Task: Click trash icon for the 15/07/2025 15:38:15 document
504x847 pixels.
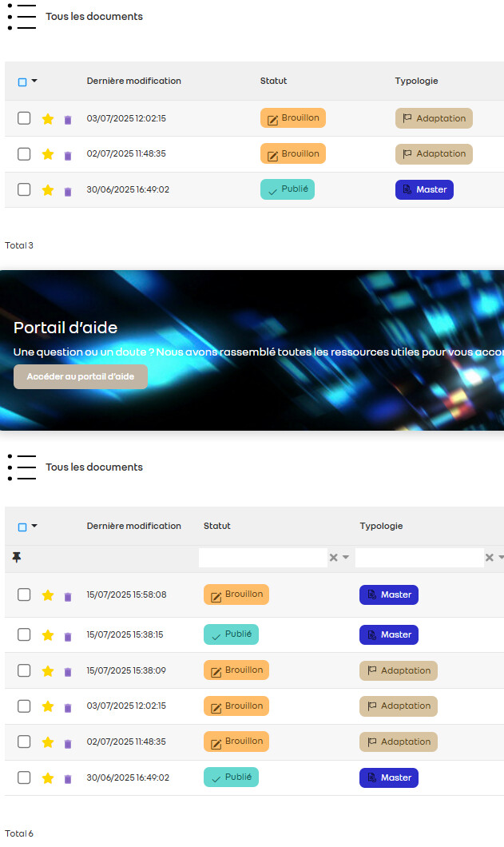Action: [x=68, y=636]
